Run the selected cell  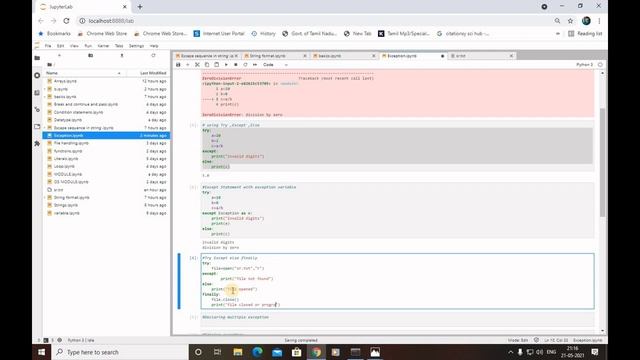coord(226,65)
